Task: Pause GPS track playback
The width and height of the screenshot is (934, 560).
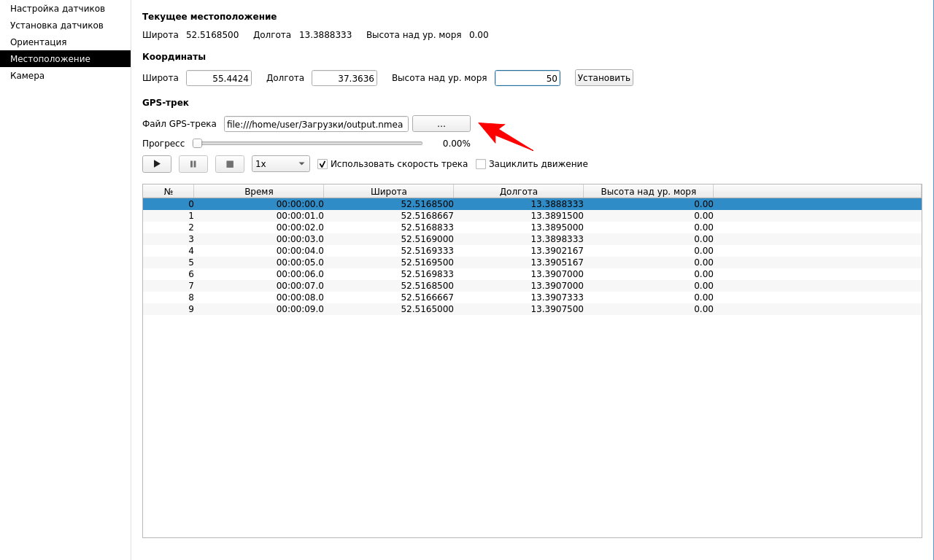Action: [x=193, y=164]
